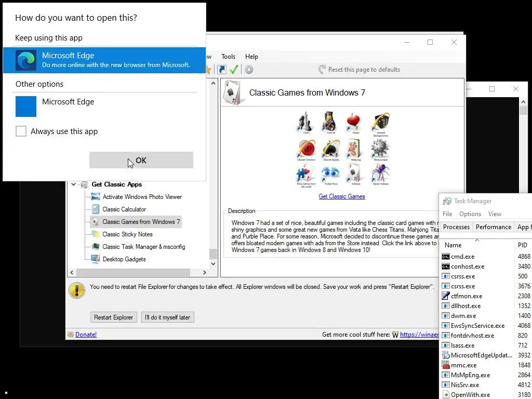The height and width of the screenshot is (399, 532).
Task: Click the tree horizontal scroll-right arrow
Action: 204,272
